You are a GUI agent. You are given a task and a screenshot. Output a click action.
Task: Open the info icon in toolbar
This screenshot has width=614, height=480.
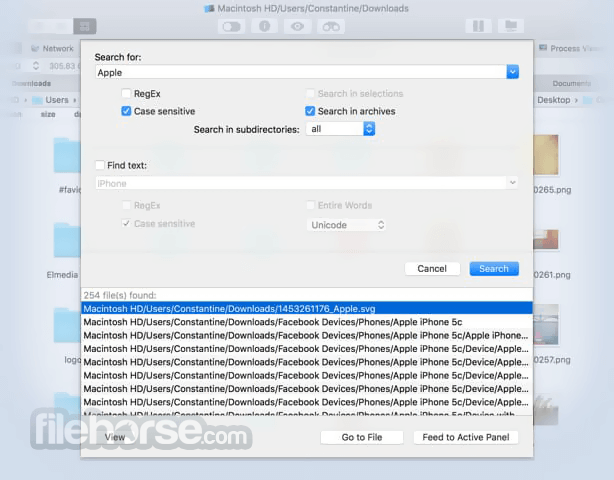click(264, 26)
